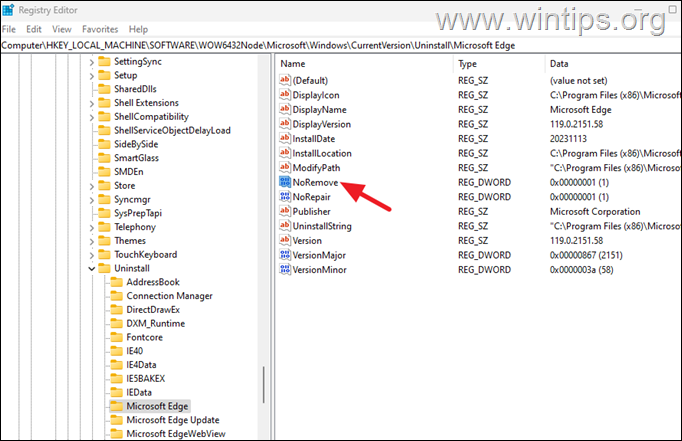Expand the TouchKeyboard key
This screenshot has height=441, width=682.
pyautogui.click(x=92, y=255)
